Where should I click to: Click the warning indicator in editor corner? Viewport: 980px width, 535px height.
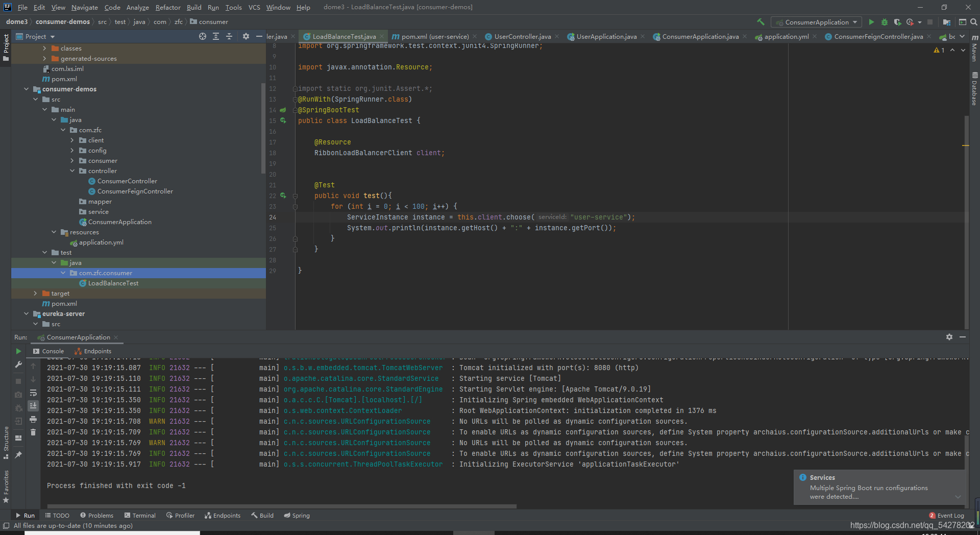939,50
